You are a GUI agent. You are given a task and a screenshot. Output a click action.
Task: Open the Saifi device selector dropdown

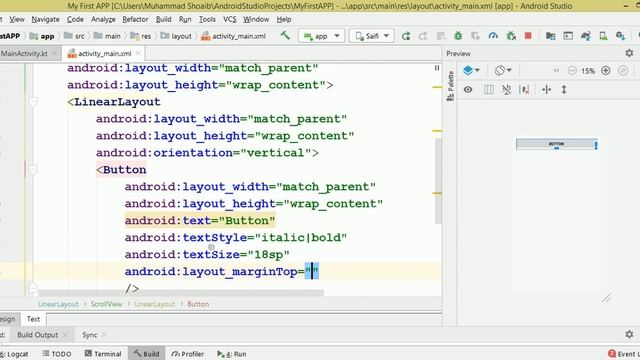click(x=371, y=36)
